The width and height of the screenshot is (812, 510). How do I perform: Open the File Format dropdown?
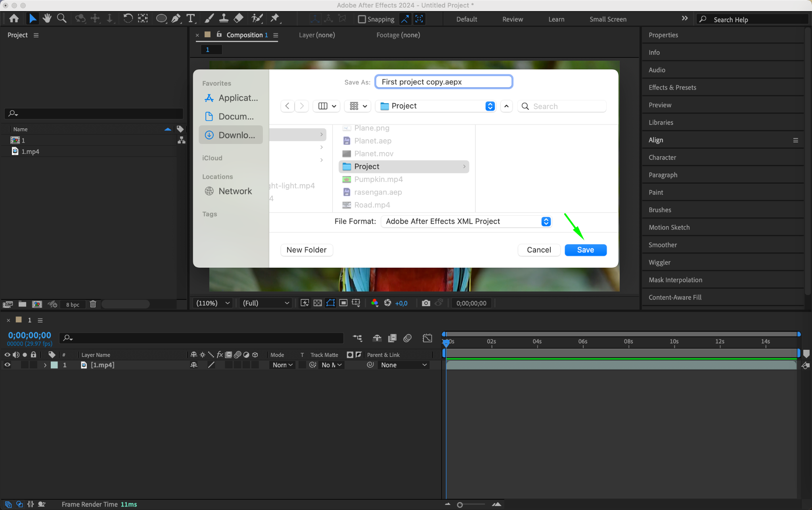546,221
